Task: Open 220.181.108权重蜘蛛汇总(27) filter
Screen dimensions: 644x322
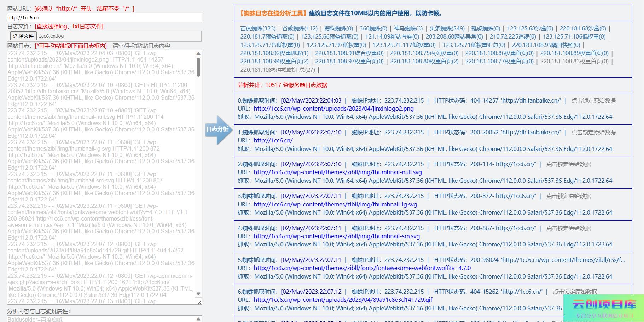Action: pos(278,70)
